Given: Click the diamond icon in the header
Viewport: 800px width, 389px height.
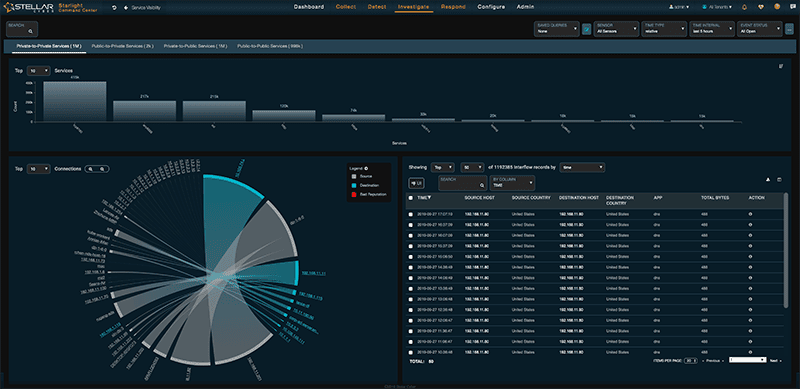Looking at the screenshot, I should 761,7.
